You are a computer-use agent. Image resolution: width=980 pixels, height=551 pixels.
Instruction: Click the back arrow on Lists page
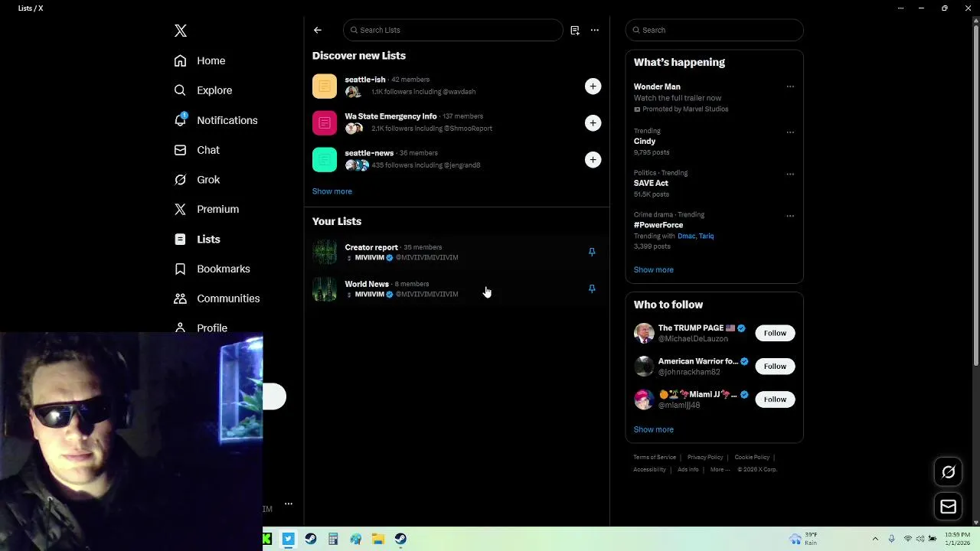(318, 30)
